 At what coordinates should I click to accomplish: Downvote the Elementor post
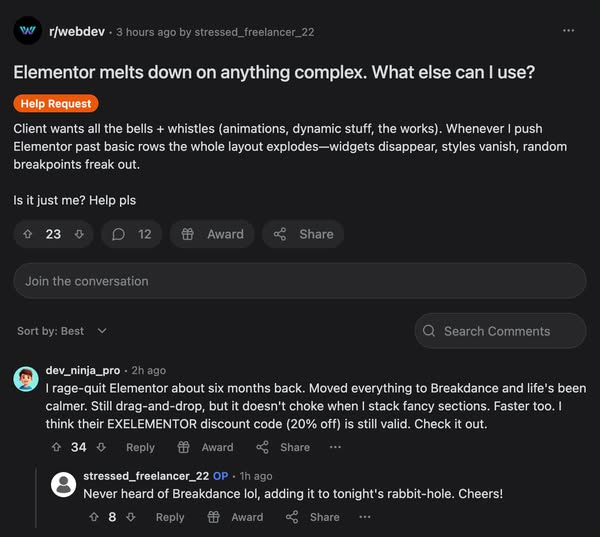78,234
